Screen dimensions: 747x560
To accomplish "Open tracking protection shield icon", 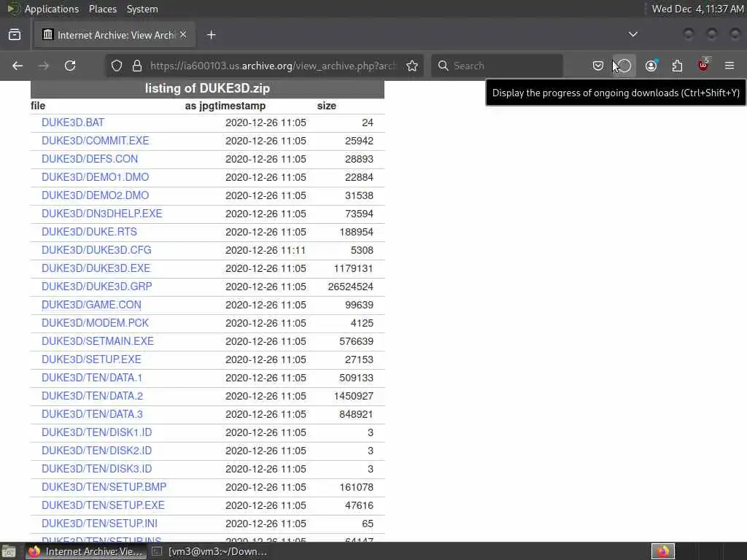I will pyautogui.click(x=117, y=66).
